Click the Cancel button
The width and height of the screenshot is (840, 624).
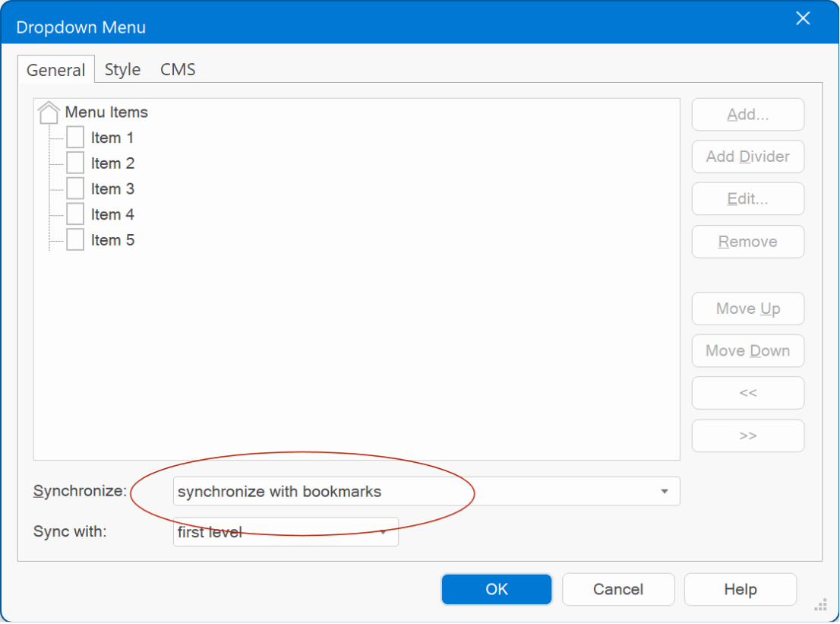coord(618,589)
